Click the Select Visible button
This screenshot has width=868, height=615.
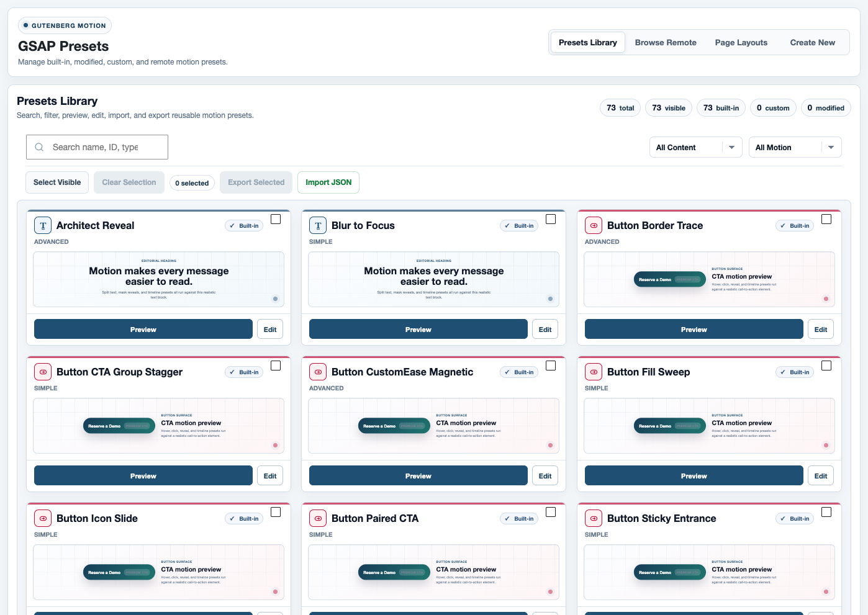point(57,182)
